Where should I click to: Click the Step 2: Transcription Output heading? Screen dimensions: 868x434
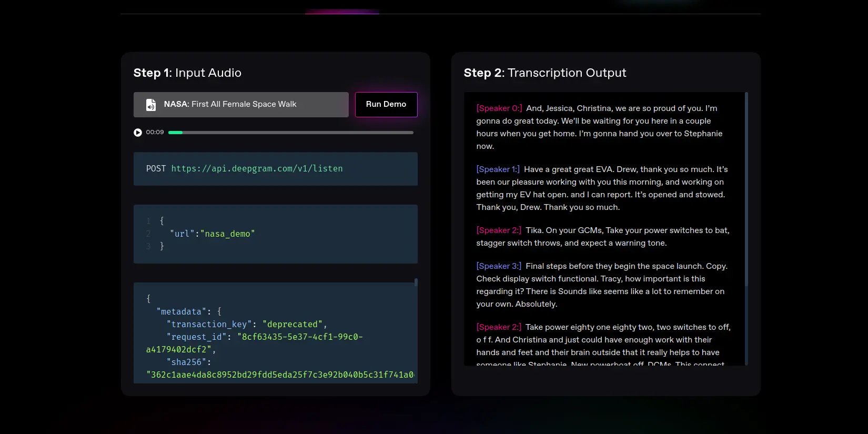544,73
